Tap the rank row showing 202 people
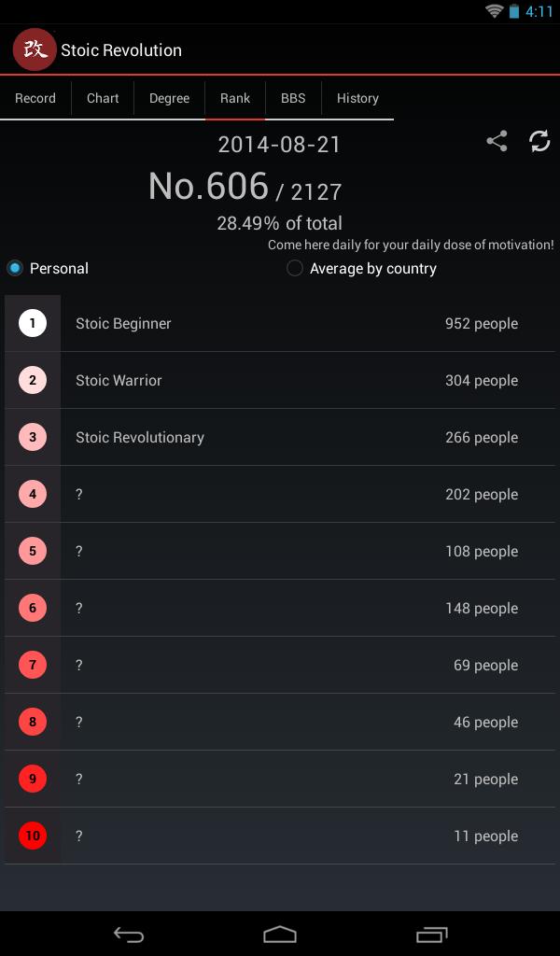The image size is (560, 956). [x=280, y=495]
